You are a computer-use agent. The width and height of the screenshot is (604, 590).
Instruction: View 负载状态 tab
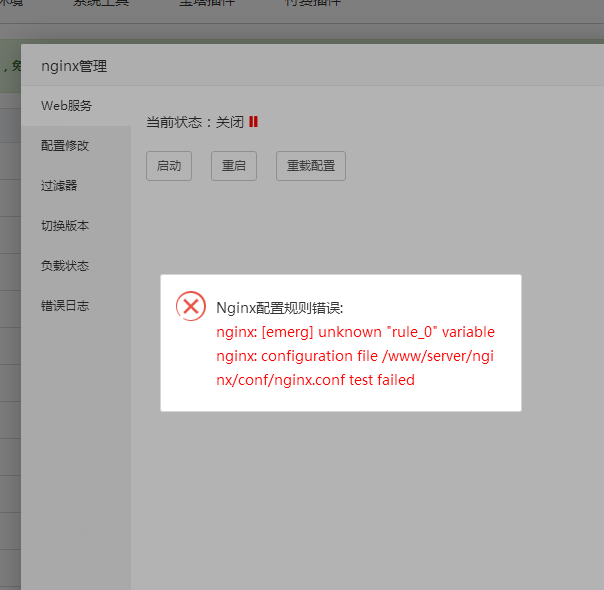tap(76, 266)
